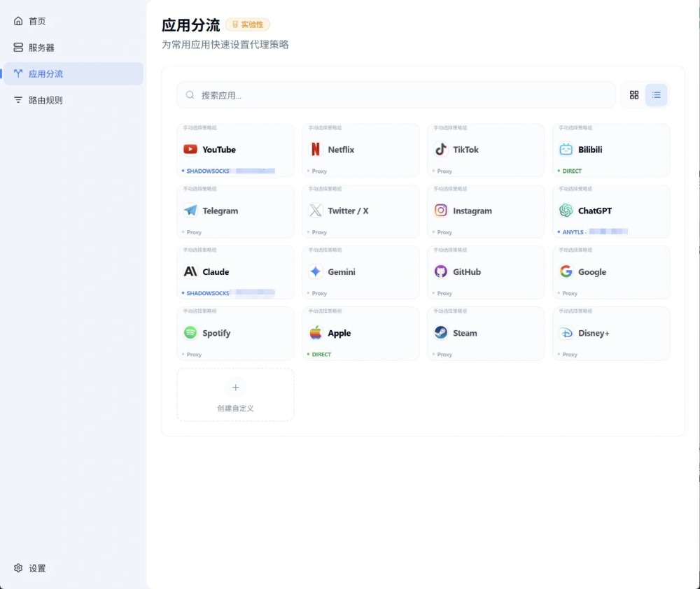The width and height of the screenshot is (700, 589).
Task: Open 设置 settings at sidebar bottom
Action: coord(37,569)
